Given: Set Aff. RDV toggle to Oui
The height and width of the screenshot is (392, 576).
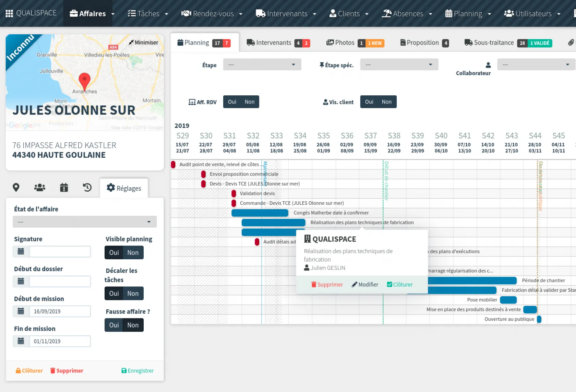Looking at the screenshot, I should coord(232,102).
